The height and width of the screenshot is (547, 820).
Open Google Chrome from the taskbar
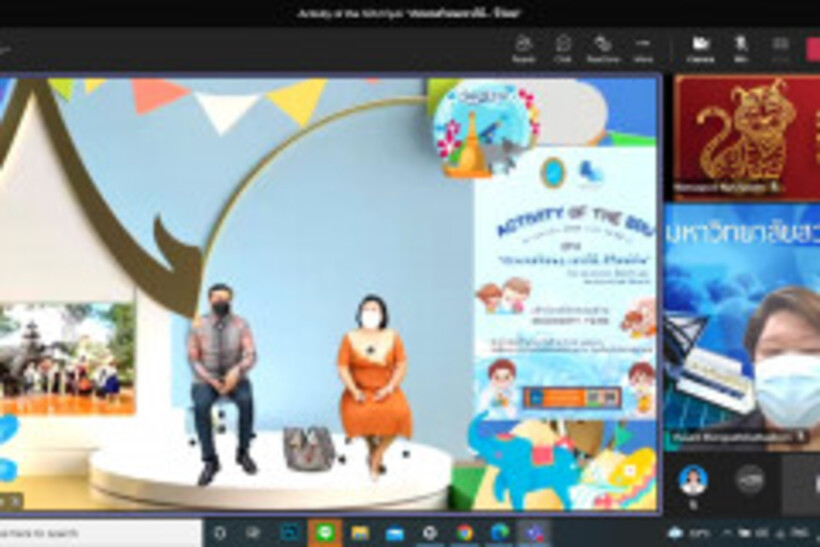pyautogui.click(x=465, y=532)
